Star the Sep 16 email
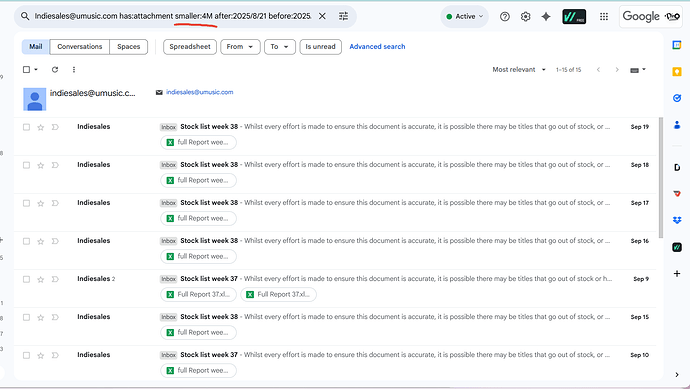 pos(40,242)
